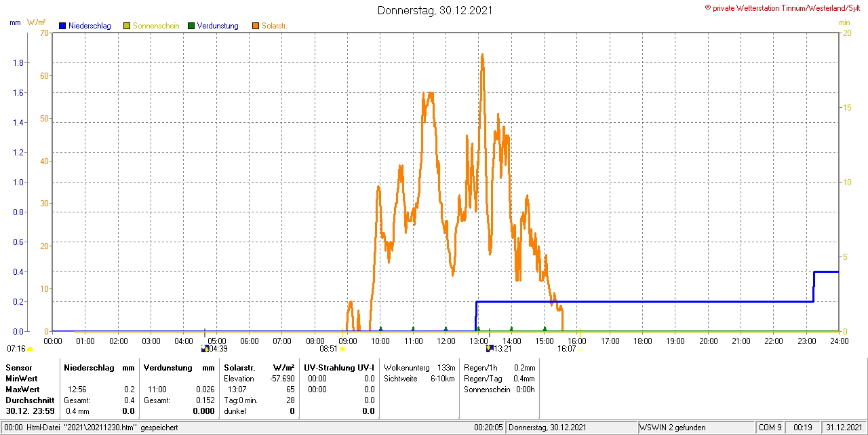Click the Sonnenschein value 0:00h

525,389
